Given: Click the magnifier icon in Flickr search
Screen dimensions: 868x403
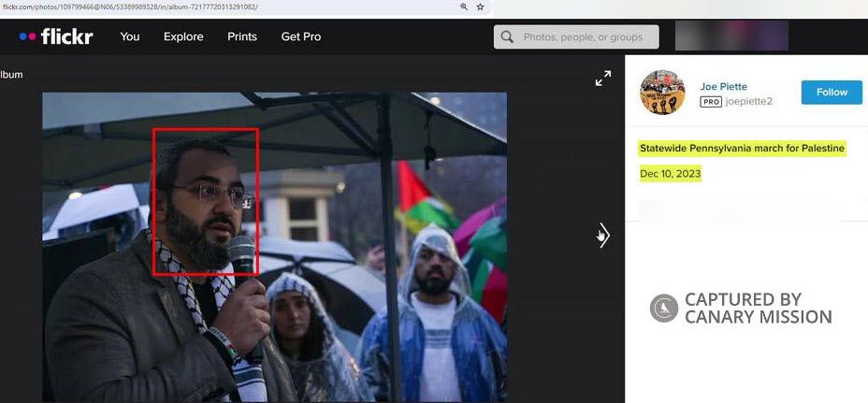Looking at the screenshot, I should (x=507, y=37).
